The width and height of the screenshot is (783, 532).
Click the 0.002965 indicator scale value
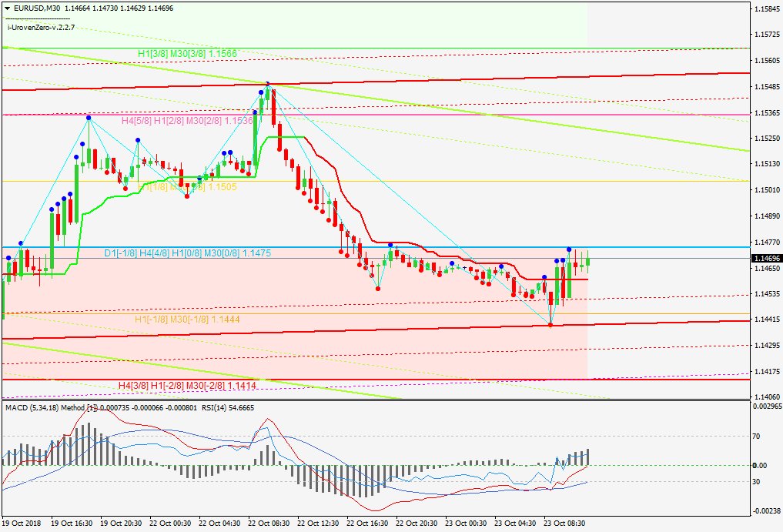pyautogui.click(x=767, y=407)
